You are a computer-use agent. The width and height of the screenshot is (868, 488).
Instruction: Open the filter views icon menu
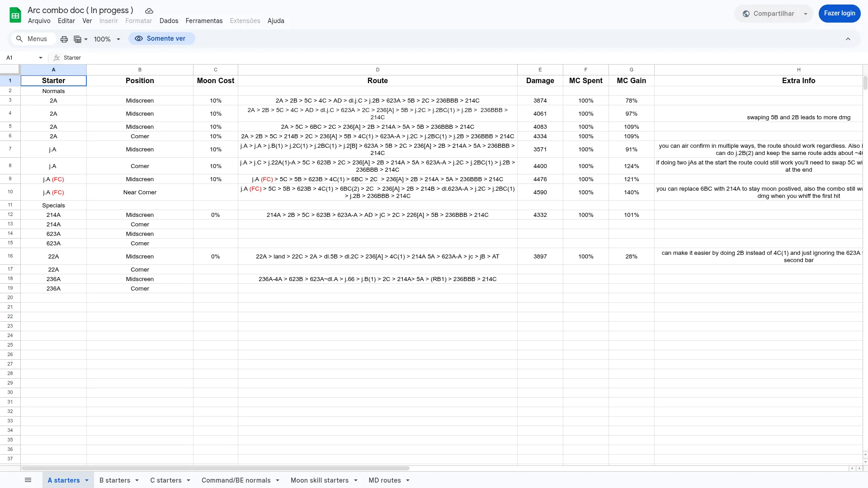tap(80, 39)
